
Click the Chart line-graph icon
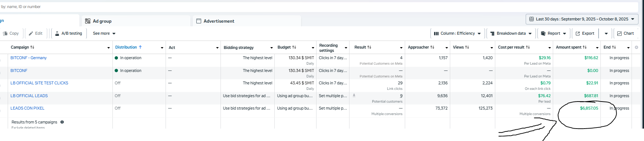pyautogui.click(x=619, y=33)
